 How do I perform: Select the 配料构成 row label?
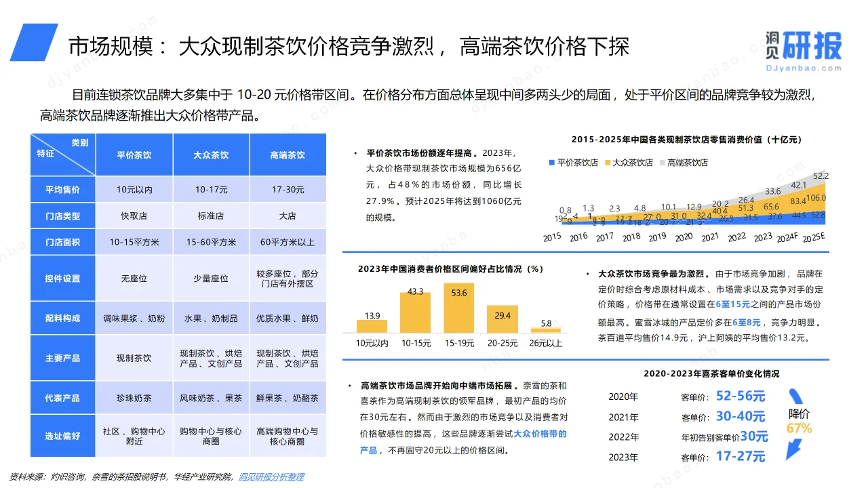point(63,318)
